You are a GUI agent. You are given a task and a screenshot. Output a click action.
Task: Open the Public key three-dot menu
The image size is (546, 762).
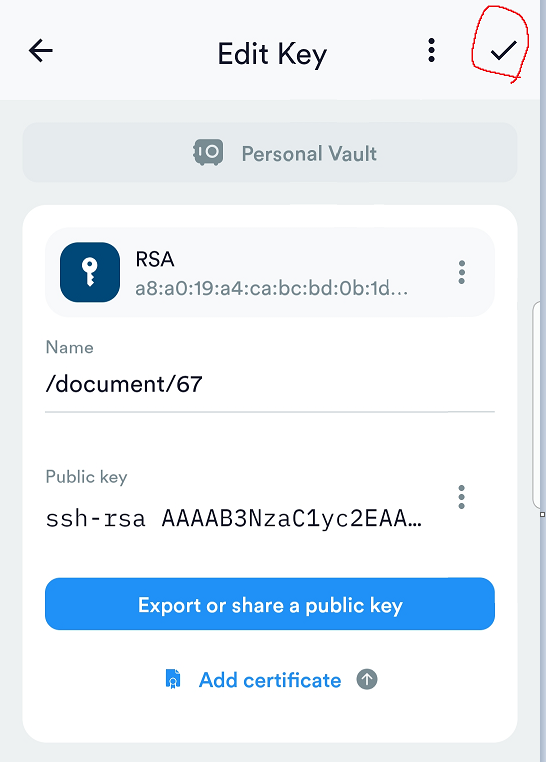(461, 497)
